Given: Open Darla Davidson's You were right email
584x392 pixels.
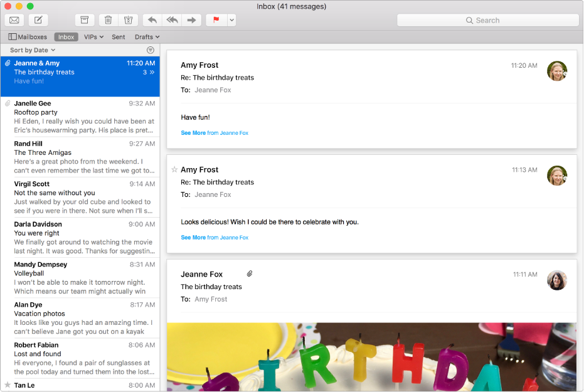Looking at the screenshot, I should point(80,237).
